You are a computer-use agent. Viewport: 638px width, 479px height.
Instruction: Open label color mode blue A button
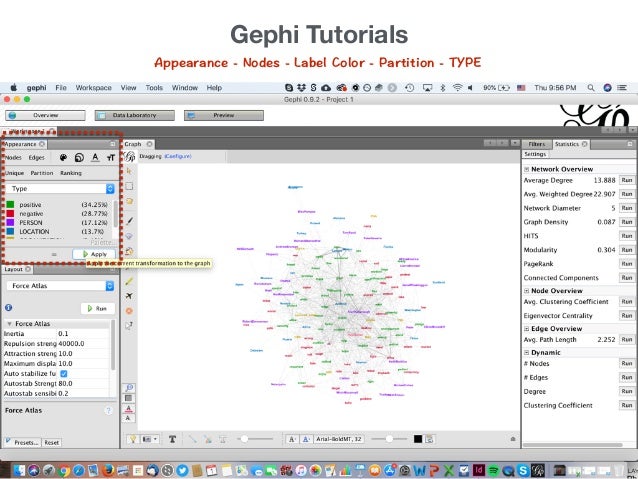(306, 439)
